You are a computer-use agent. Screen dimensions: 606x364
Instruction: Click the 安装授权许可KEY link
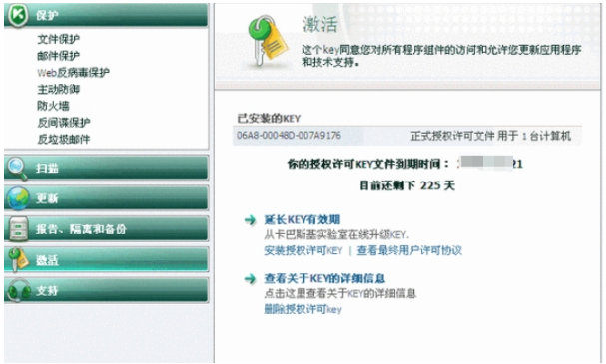click(303, 251)
